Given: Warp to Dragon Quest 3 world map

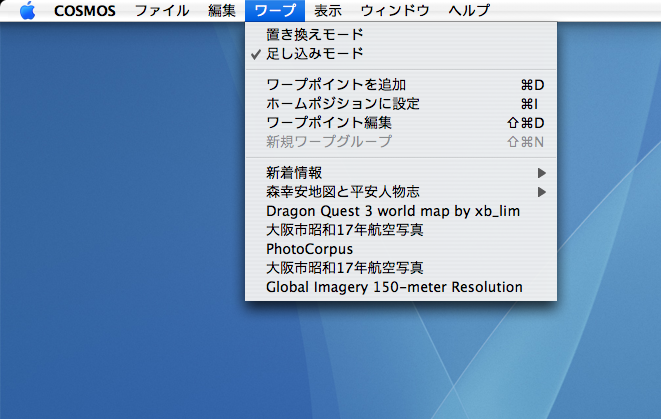Looking at the screenshot, I should [401, 211].
